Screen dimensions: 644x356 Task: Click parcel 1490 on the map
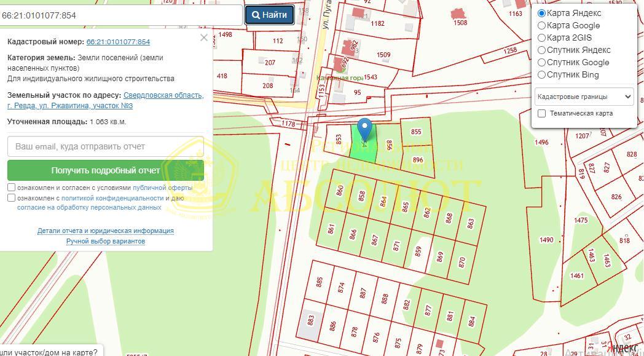pos(546,240)
